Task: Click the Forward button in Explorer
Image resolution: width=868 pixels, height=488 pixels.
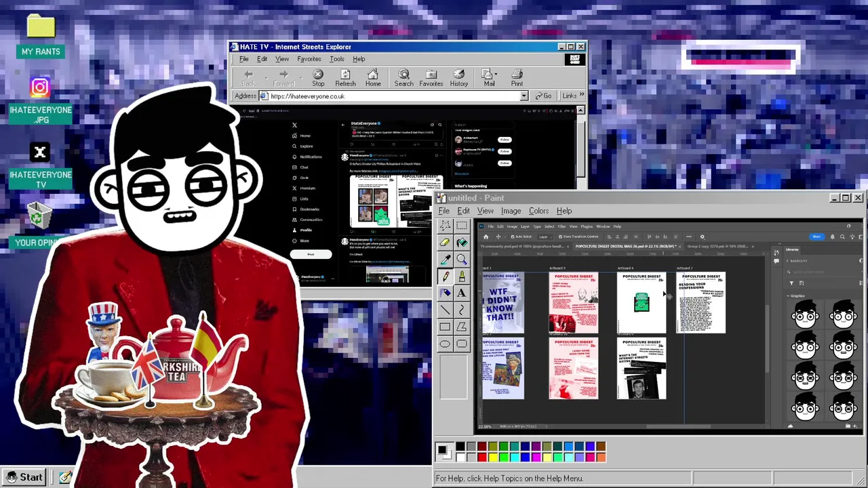Action: pyautogui.click(x=283, y=78)
